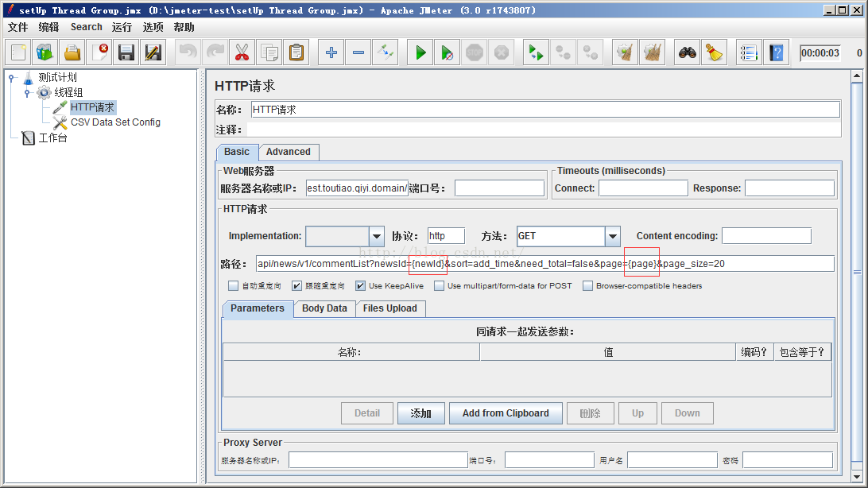This screenshot has width=868, height=488.
Task: Click the vertical scrollbar down arrow
Action: click(x=857, y=477)
